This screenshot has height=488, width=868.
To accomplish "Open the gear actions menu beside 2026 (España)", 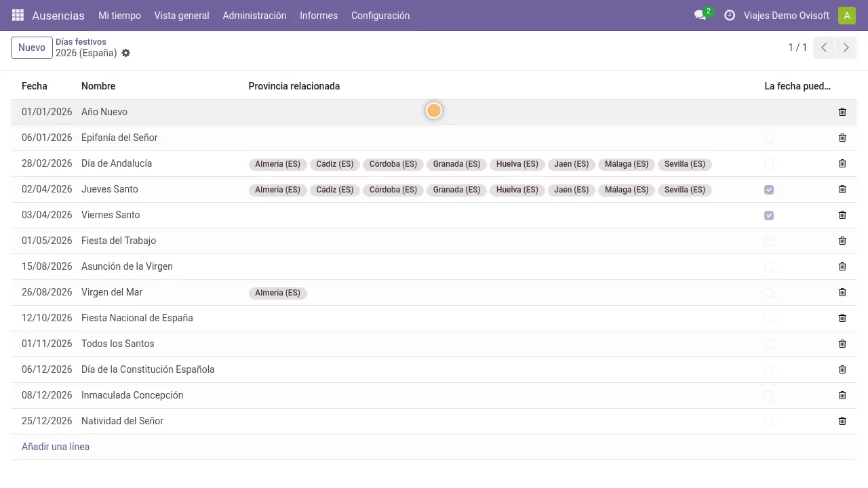I will coord(125,53).
